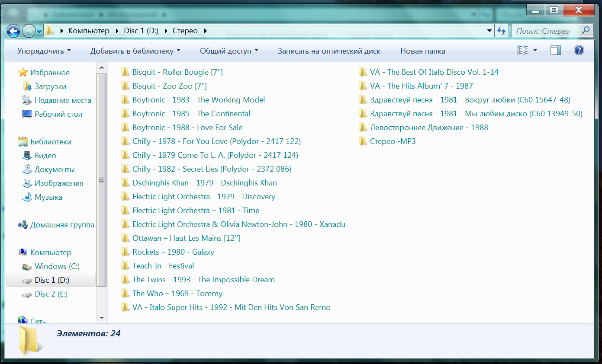Select folder icon of 'The Twins - 1993 - The Impossible Dream'
Screen dimensions: 602x364
(126, 280)
